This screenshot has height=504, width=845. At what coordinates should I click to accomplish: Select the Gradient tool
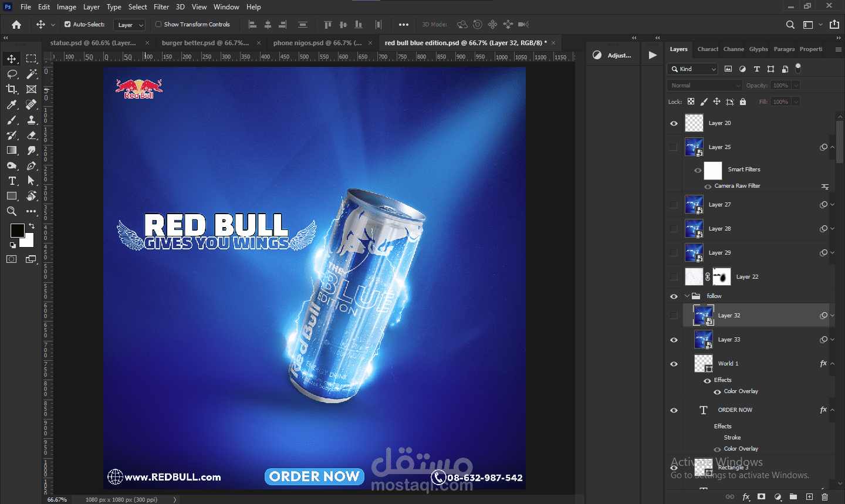tap(12, 150)
